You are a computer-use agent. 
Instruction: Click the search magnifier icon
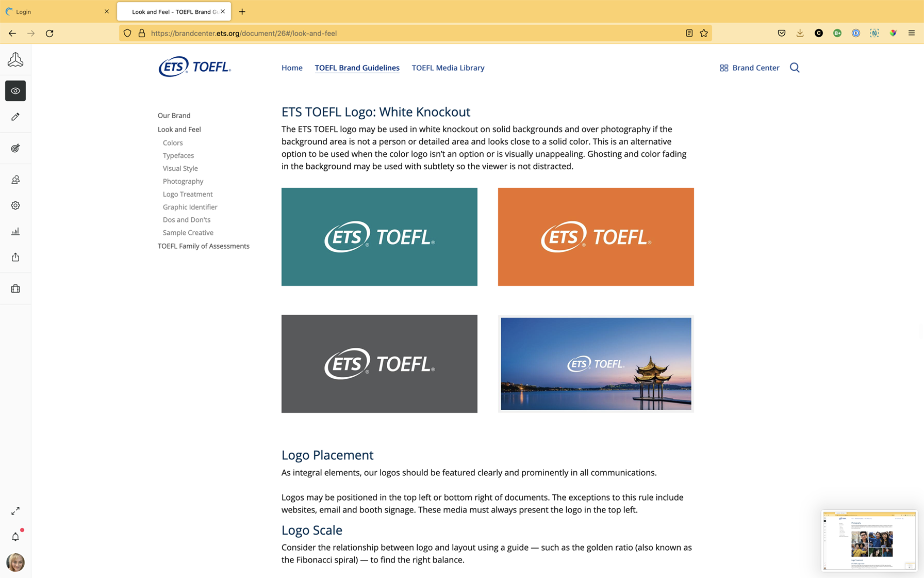click(x=795, y=68)
